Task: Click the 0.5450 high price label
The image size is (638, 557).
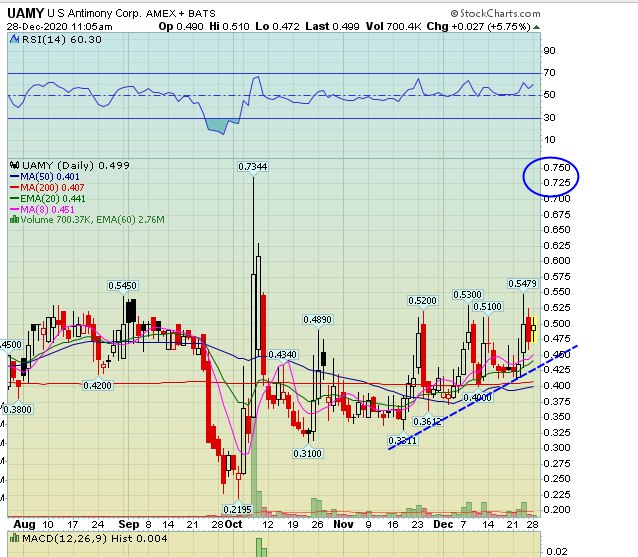Action: pyautogui.click(x=122, y=286)
